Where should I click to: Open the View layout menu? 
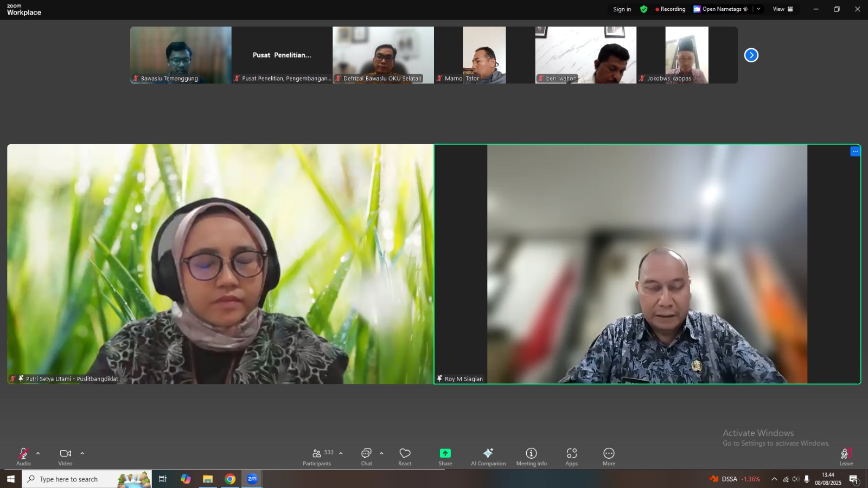[x=782, y=9]
